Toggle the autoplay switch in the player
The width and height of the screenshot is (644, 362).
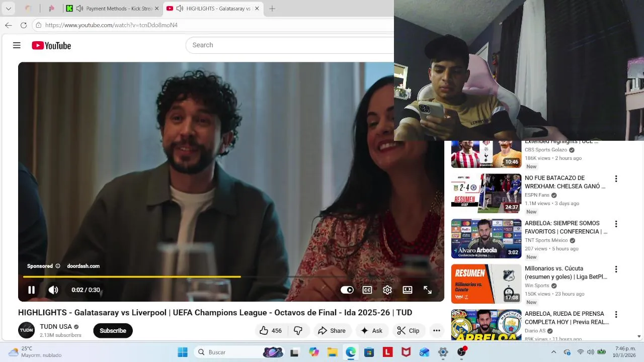click(347, 290)
